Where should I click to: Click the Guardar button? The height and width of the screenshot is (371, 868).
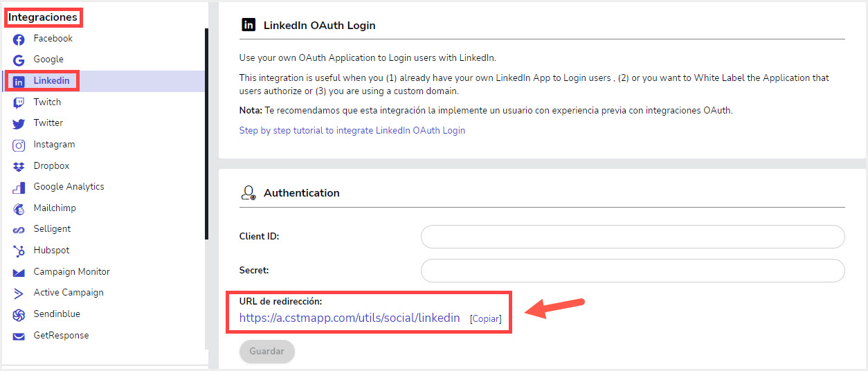267,352
